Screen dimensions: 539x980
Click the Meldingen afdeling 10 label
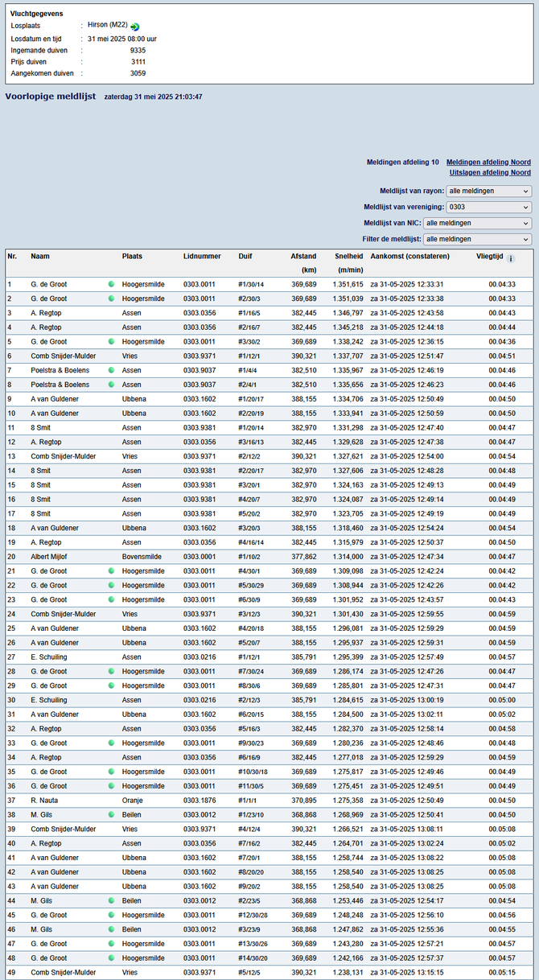click(402, 162)
